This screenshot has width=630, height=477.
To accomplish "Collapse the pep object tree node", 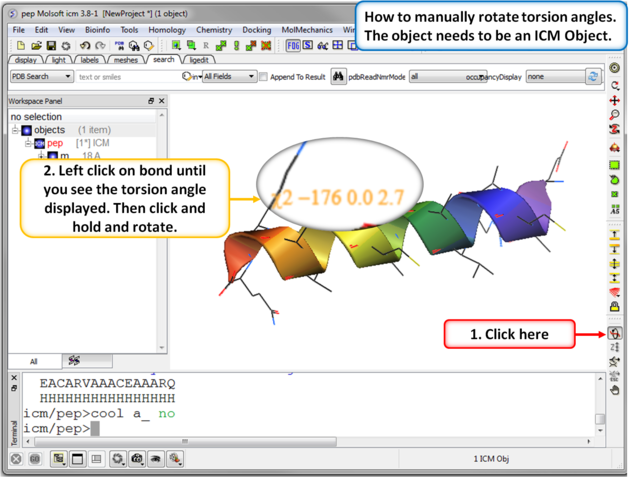I will click(29, 143).
